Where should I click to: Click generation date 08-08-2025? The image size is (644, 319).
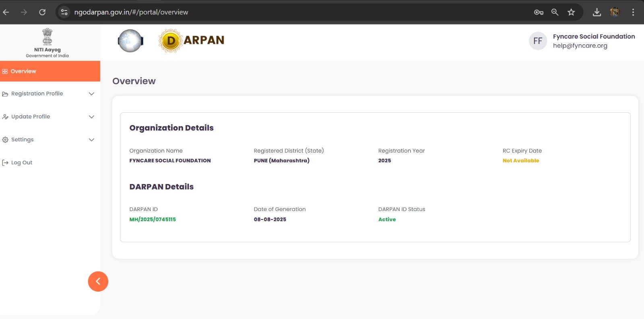pos(270,220)
